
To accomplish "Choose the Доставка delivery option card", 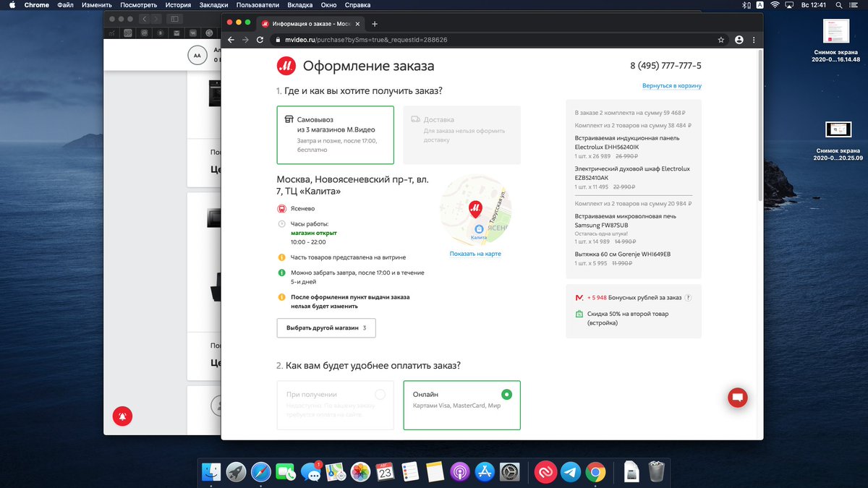I will [461, 135].
